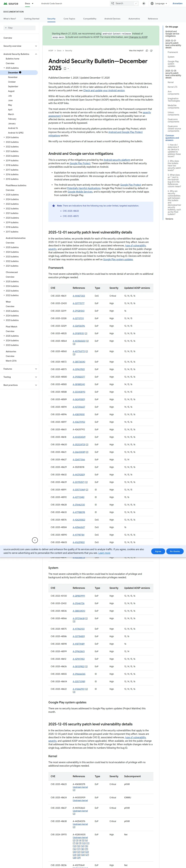The width and height of the screenshot is (186, 868).
Task: Click the sidebar Filter input field
Action: (x=19, y=28)
